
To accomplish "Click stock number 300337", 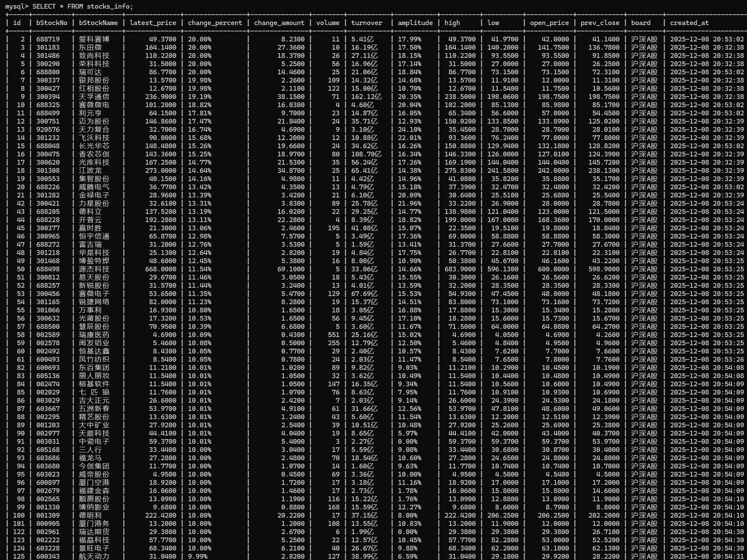I will point(48,80).
